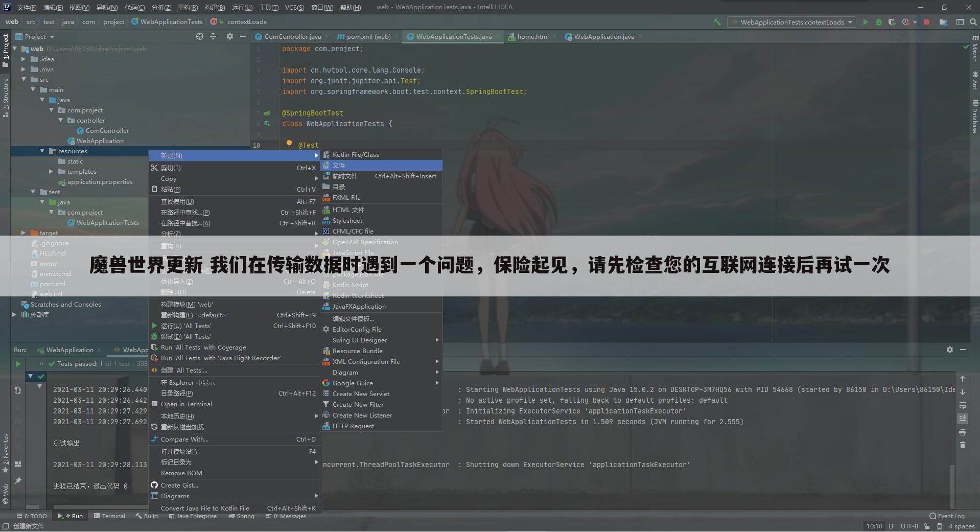Open run configuration dropdown WebApplicationTests.contextLoads

(792, 22)
